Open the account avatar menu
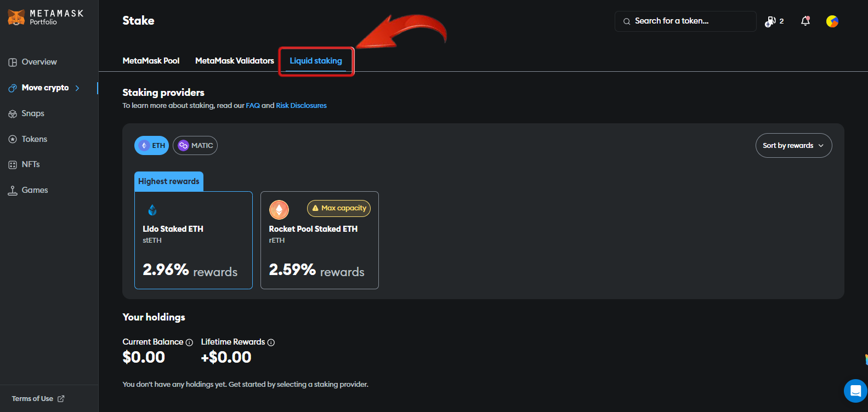The width and height of the screenshot is (868, 412). coord(832,21)
